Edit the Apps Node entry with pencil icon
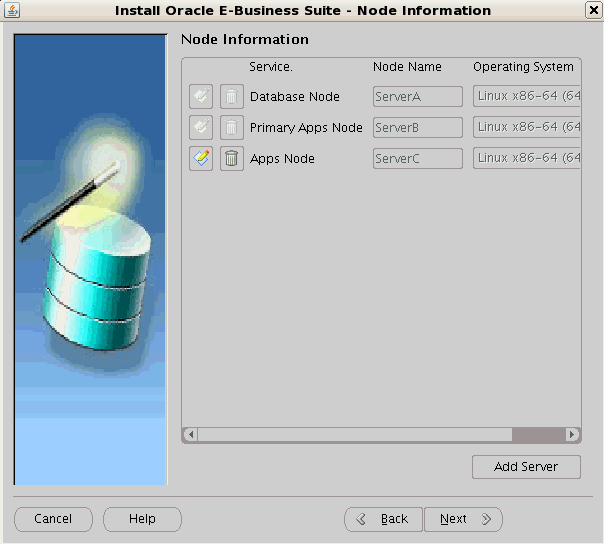This screenshot has height=544, width=604. tap(201, 158)
